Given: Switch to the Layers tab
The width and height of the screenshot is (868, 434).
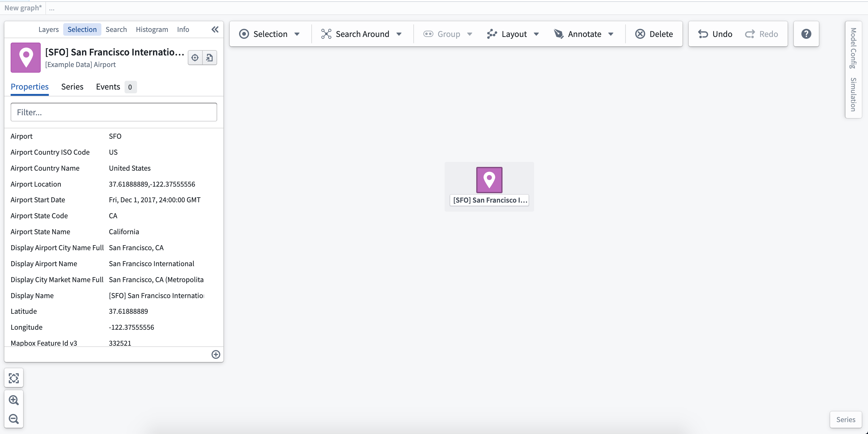Looking at the screenshot, I should pyautogui.click(x=49, y=29).
